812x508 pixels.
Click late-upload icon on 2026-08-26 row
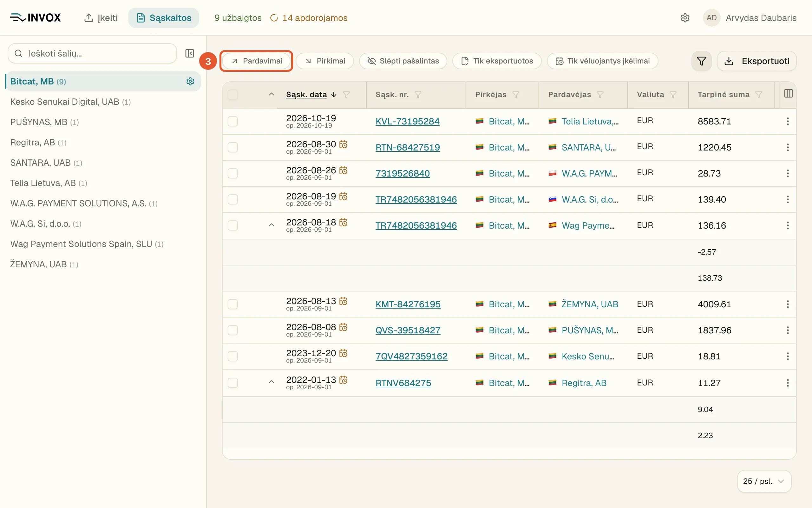(343, 170)
